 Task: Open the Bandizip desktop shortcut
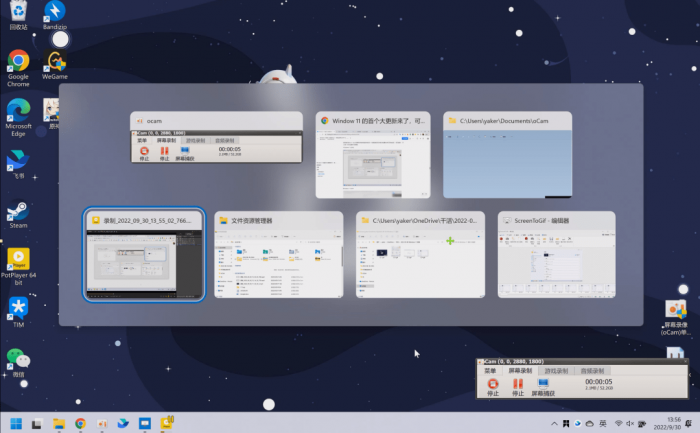55,15
